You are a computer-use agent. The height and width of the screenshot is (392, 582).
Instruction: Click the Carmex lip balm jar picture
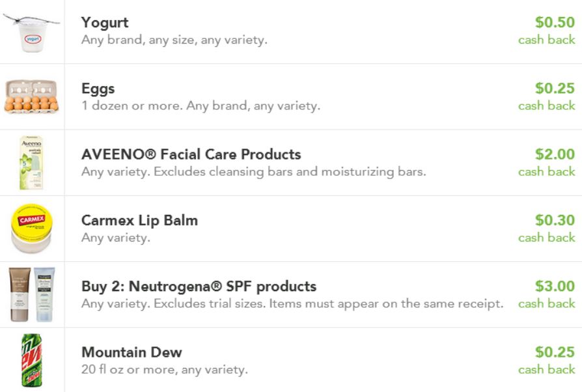click(x=31, y=229)
